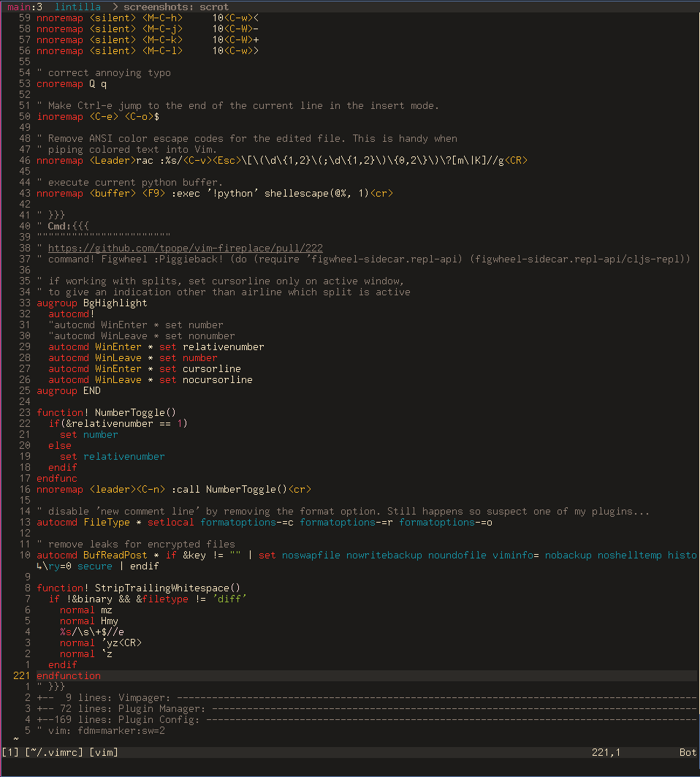Click the 'vim: fdm=marker:sw=2' modeline
The width and height of the screenshot is (700, 777).
tap(101, 730)
